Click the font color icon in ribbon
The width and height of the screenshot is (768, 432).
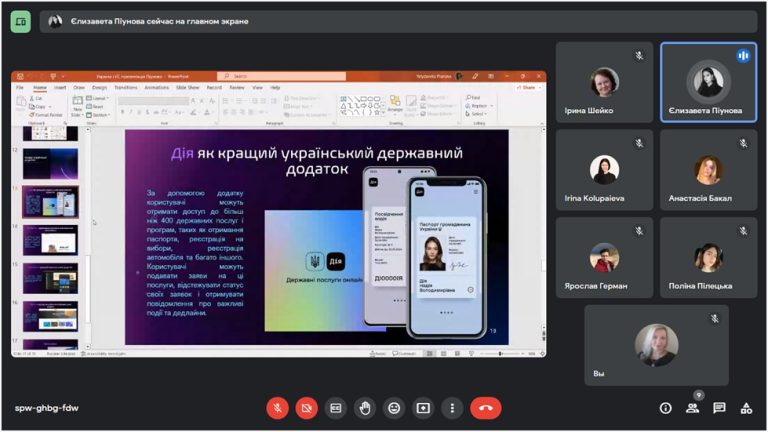pos(207,112)
